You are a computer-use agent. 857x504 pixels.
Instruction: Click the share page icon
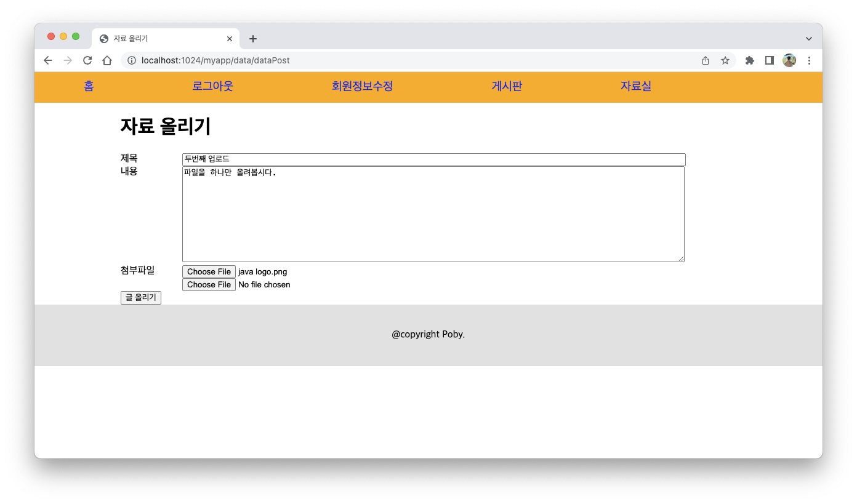(706, 60)
